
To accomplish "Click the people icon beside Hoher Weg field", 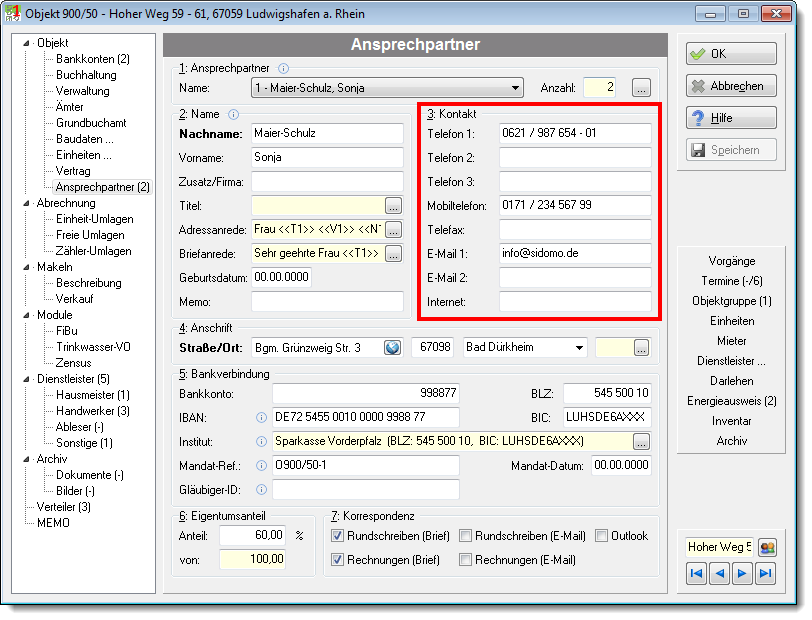I will click(767, 547).
